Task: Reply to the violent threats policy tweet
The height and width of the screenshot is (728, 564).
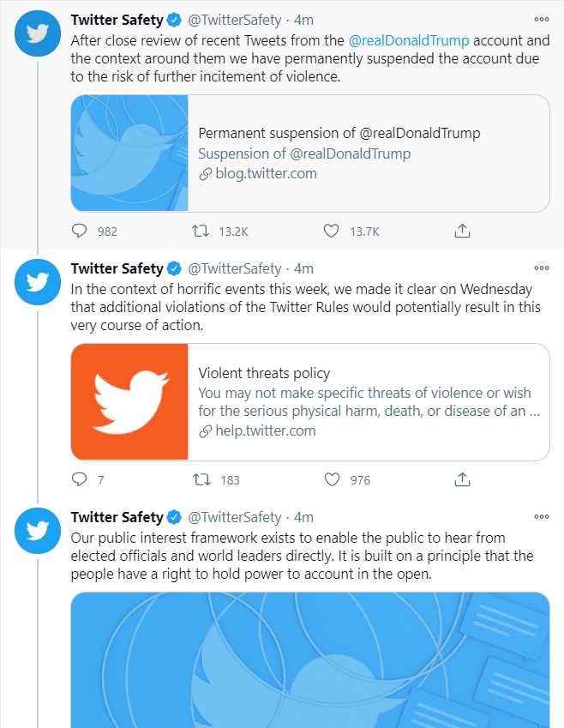Action: 80,479
